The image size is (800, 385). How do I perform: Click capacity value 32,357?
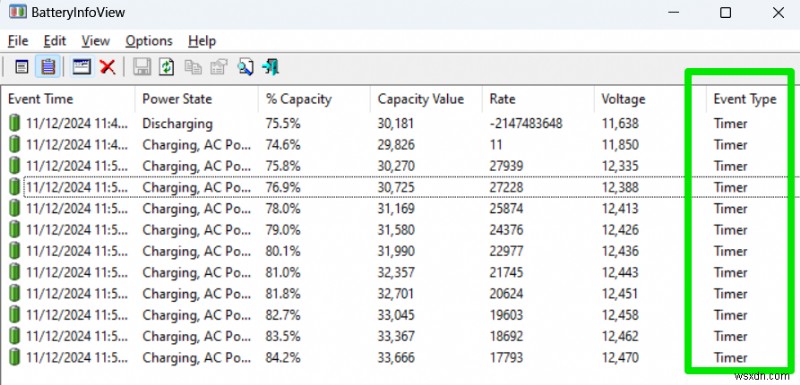click(396, 272)
